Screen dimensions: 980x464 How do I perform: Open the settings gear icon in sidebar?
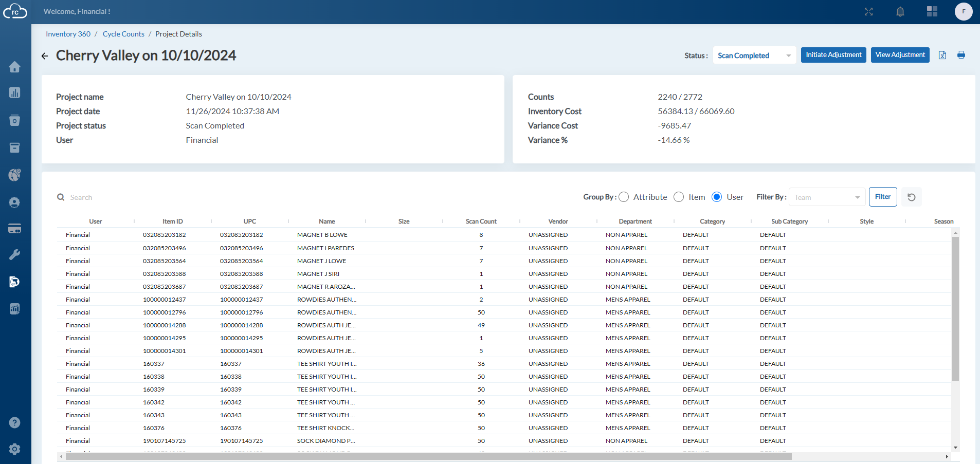(x=15, y=449)
